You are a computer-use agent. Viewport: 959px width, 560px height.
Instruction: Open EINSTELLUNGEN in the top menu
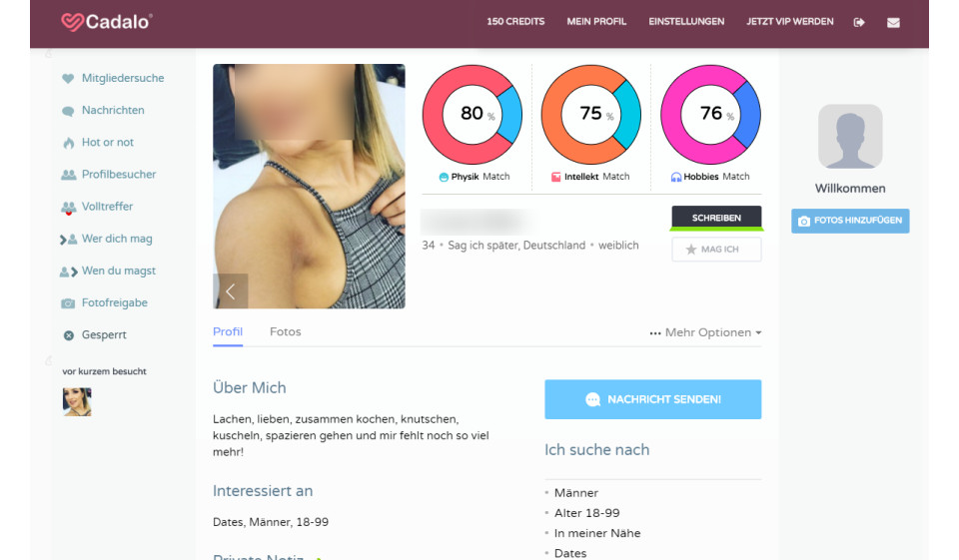click(686, 21)
